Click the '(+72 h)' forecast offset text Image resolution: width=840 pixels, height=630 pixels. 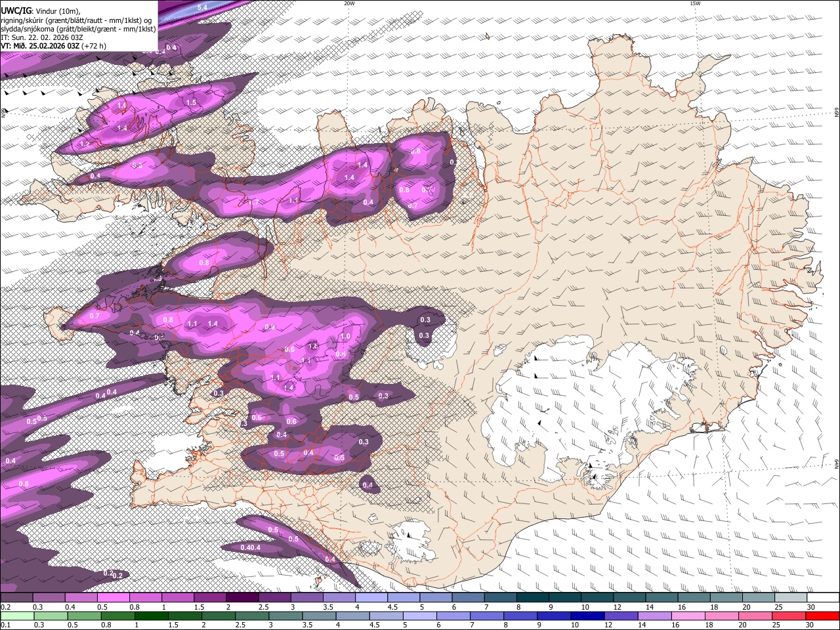pyautogui.click(x=94, y=46)
